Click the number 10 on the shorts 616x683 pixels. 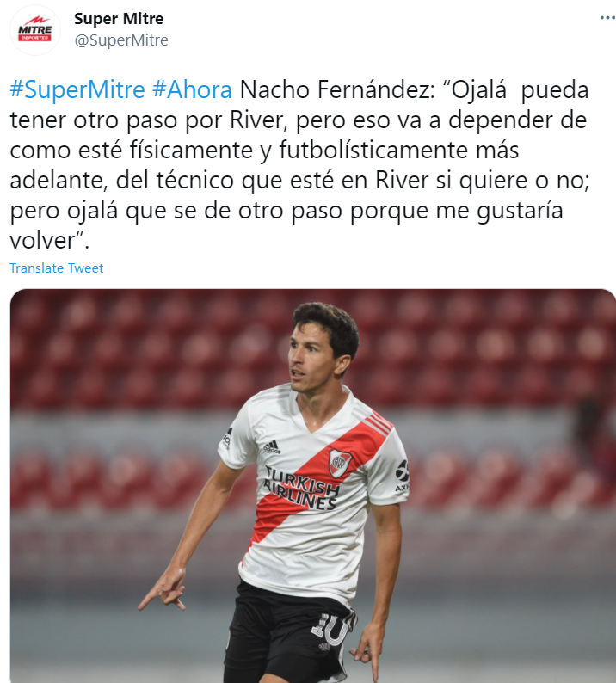(330, 630)
